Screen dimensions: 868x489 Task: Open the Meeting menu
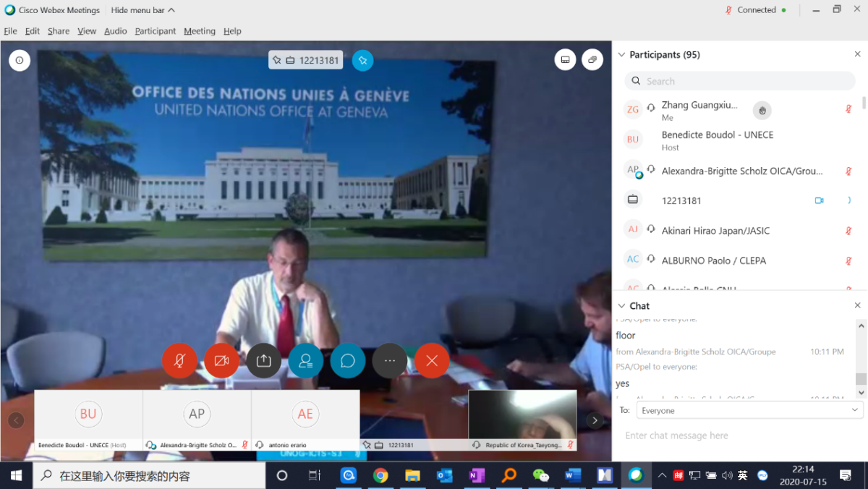199,31
